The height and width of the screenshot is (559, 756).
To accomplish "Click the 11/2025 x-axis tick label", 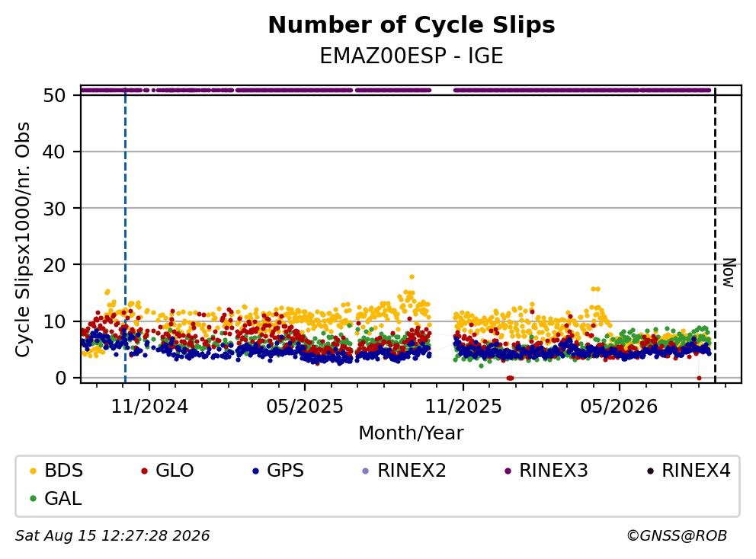I will 463,407.
